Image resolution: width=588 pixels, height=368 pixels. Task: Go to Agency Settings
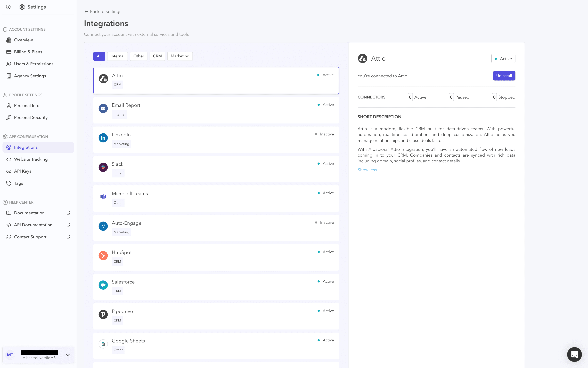(38, 76)
